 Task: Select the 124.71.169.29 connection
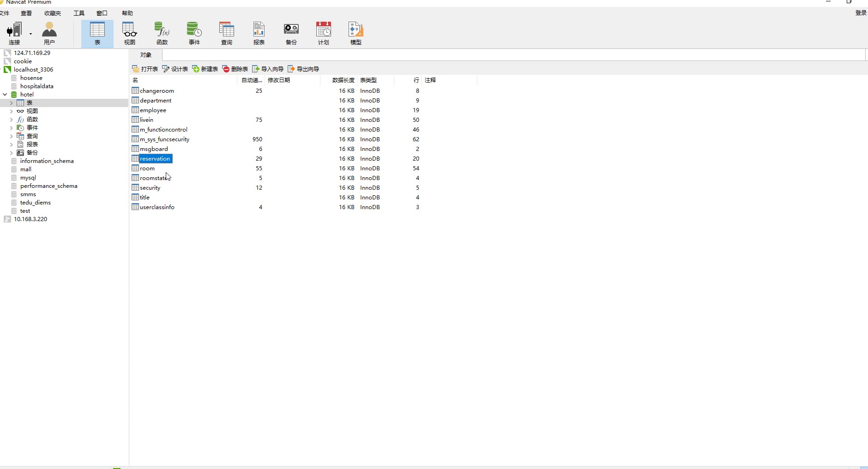32,53
